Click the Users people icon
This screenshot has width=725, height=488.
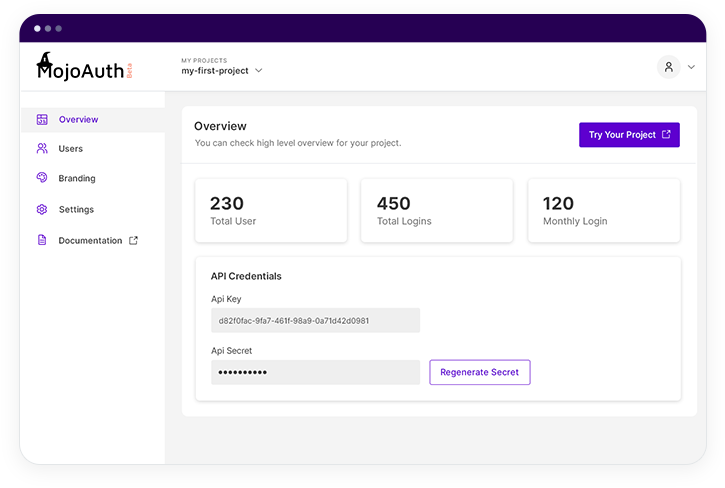42,149
